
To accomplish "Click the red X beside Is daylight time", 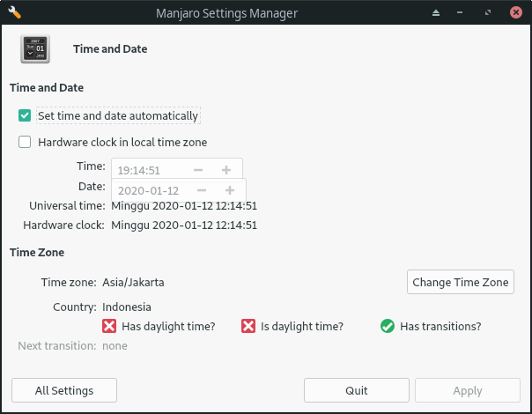I will coord(248,326).
